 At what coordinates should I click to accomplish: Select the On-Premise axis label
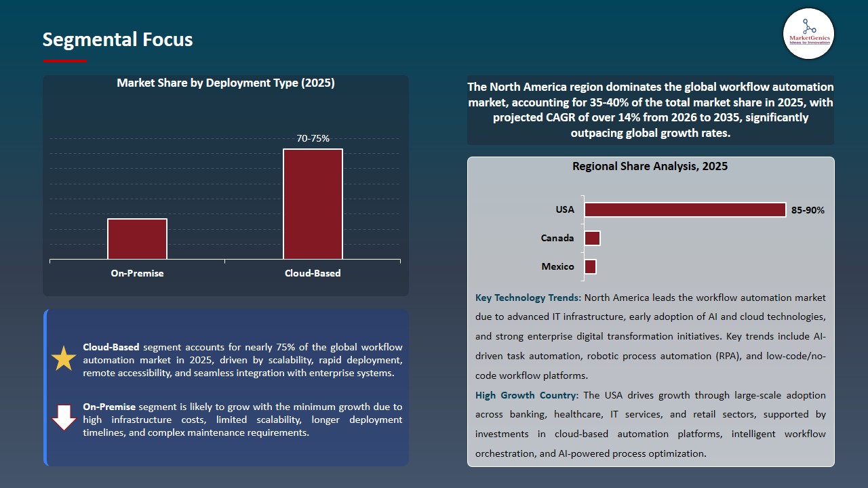click(x=137, y=274)
